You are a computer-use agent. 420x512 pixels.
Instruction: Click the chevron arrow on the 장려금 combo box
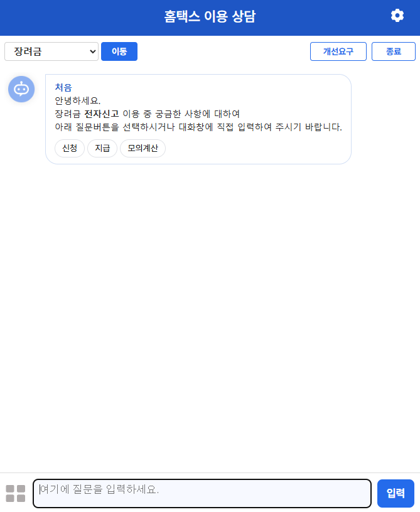pyautogui.click(x=93, y=51)
